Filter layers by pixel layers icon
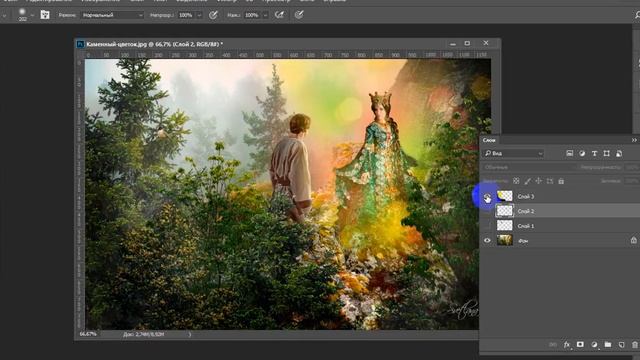 point(569,153)
